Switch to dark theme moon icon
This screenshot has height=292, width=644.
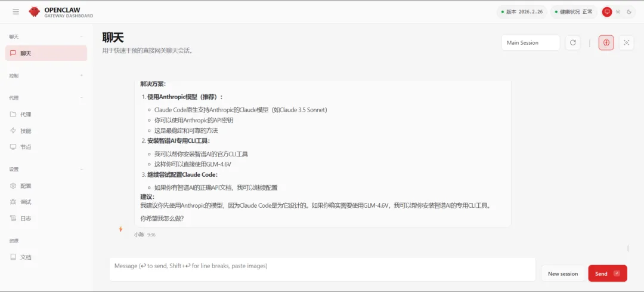tap(629, 12)
